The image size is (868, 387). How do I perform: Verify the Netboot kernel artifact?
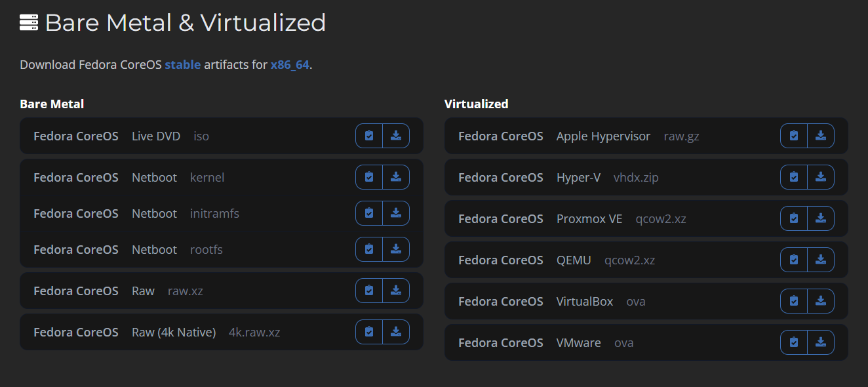[x=369, y=177]
